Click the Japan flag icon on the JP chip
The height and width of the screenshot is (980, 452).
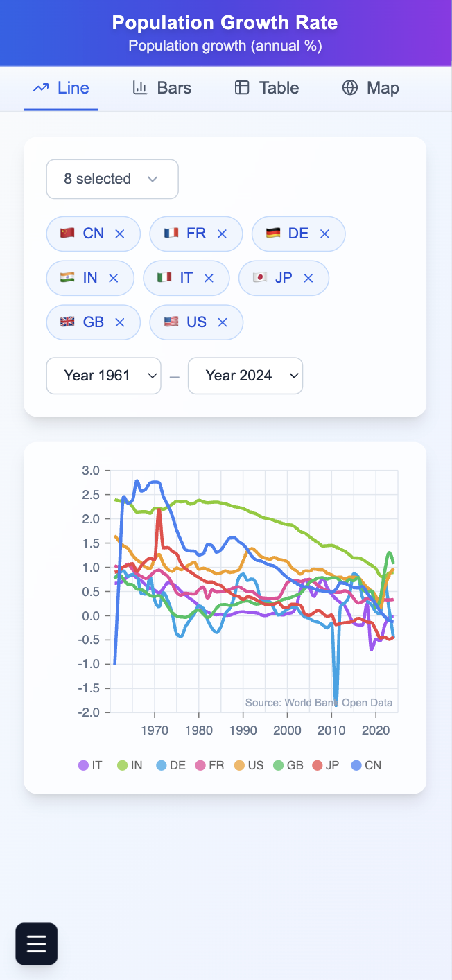point(261,277)
